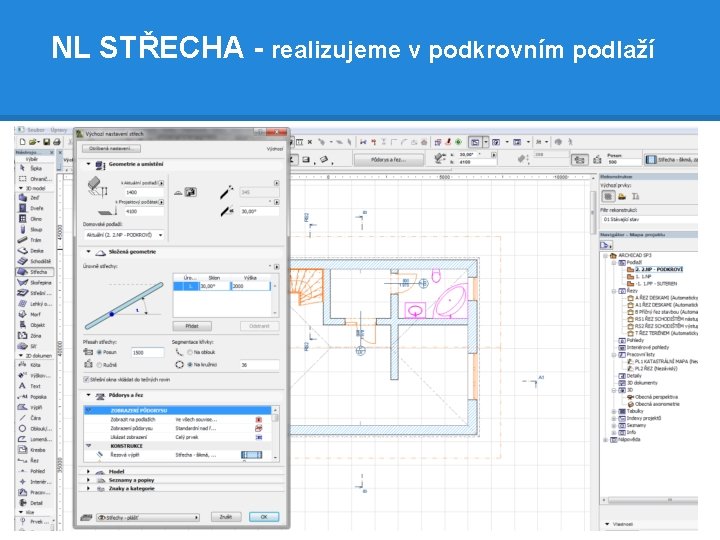Select the Okno window tool
Image resolution: width=720 pixels, height=540 pixels.
(31, 219)
